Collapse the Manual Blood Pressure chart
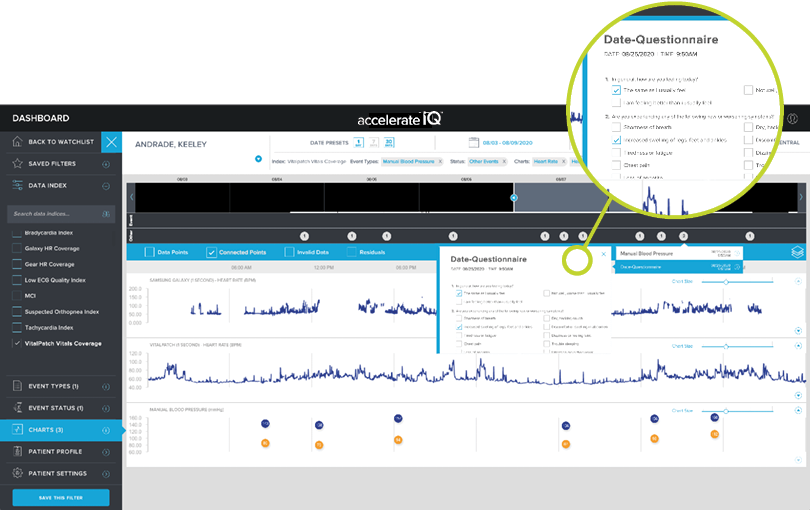Viewport: 810px width, 510px height. pos(798,410)
